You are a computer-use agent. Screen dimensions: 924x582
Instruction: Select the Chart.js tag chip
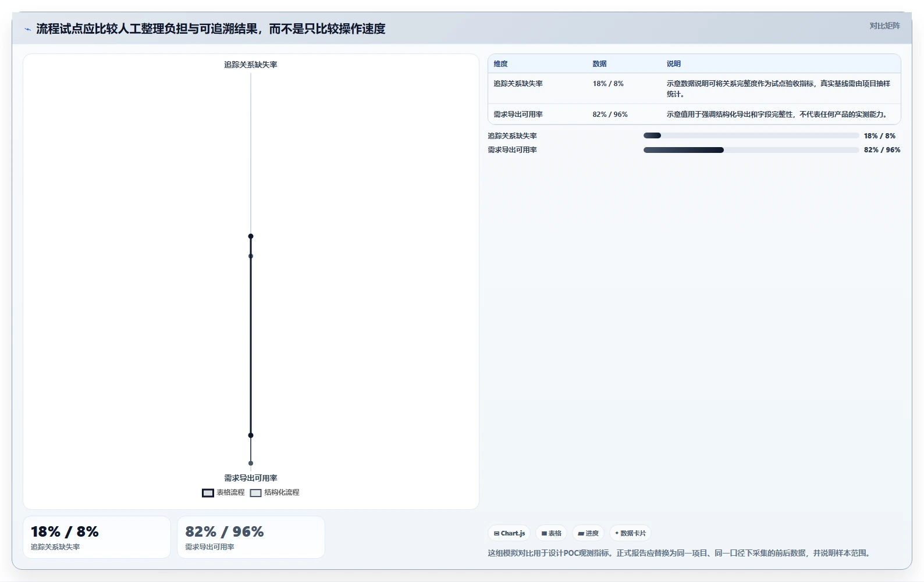[x=509, y=533]
